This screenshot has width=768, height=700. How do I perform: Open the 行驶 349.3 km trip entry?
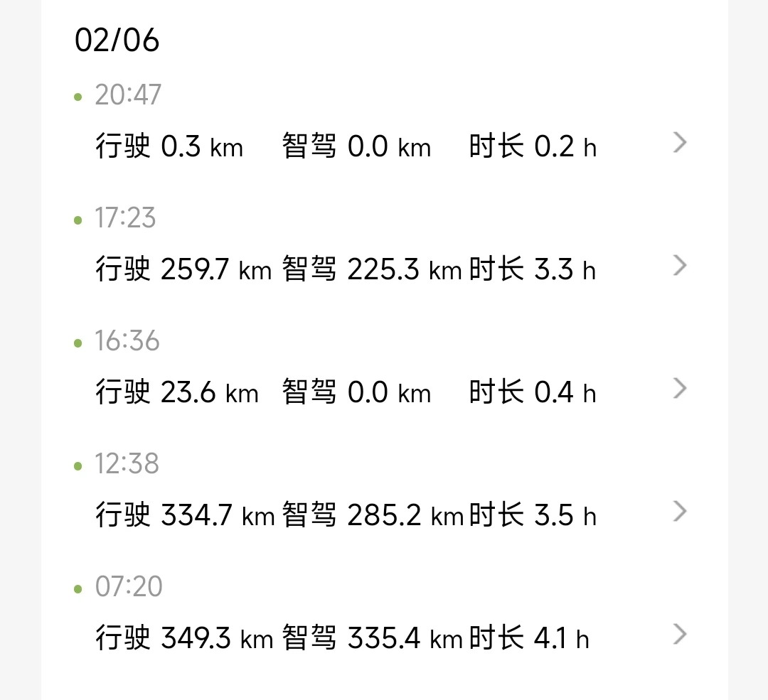tap(184, 638)
